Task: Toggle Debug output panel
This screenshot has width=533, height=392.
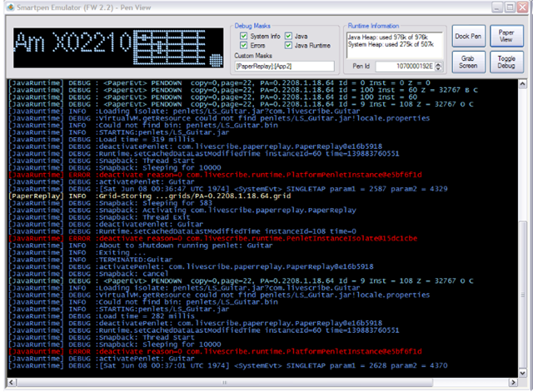Action: pos(506,62)
